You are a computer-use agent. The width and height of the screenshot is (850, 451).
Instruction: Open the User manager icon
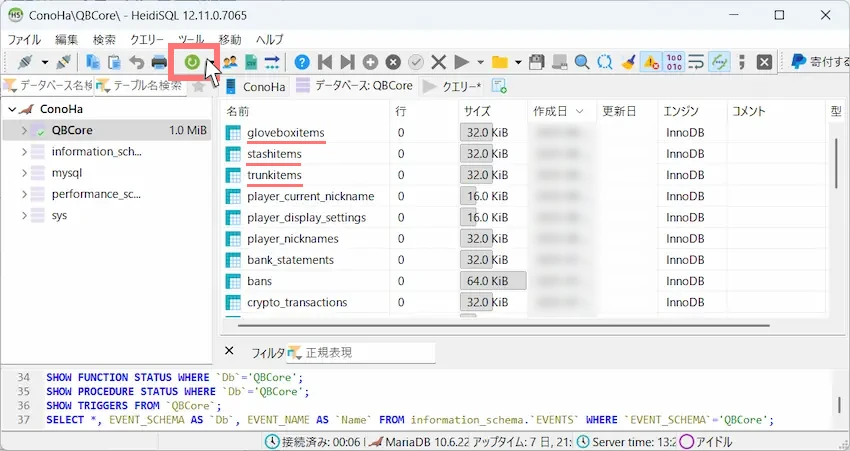[x=230, y=62]
